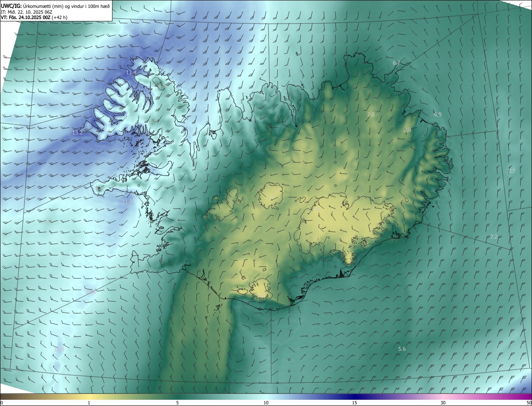Click the 7.2 precipitation value
The width and height of the screenshot is (532, 406).
(494, 237)
